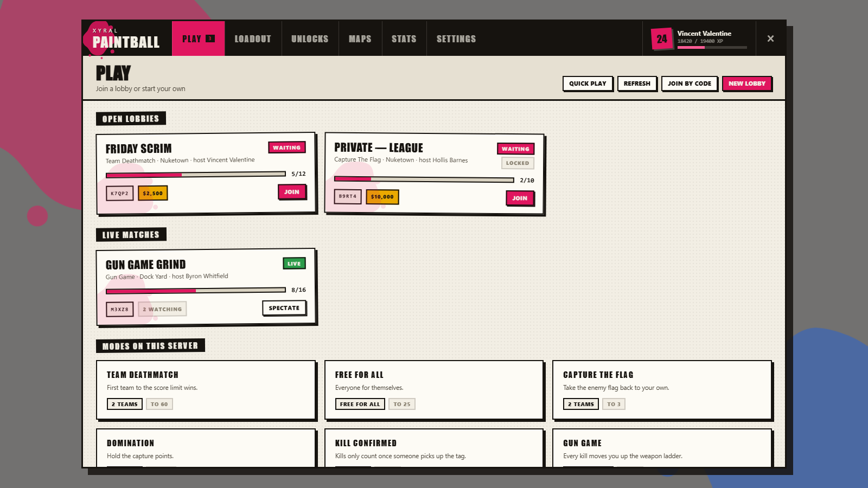Click the $2,500 prize tag
The image size is (868, 488).
(153, 193)
